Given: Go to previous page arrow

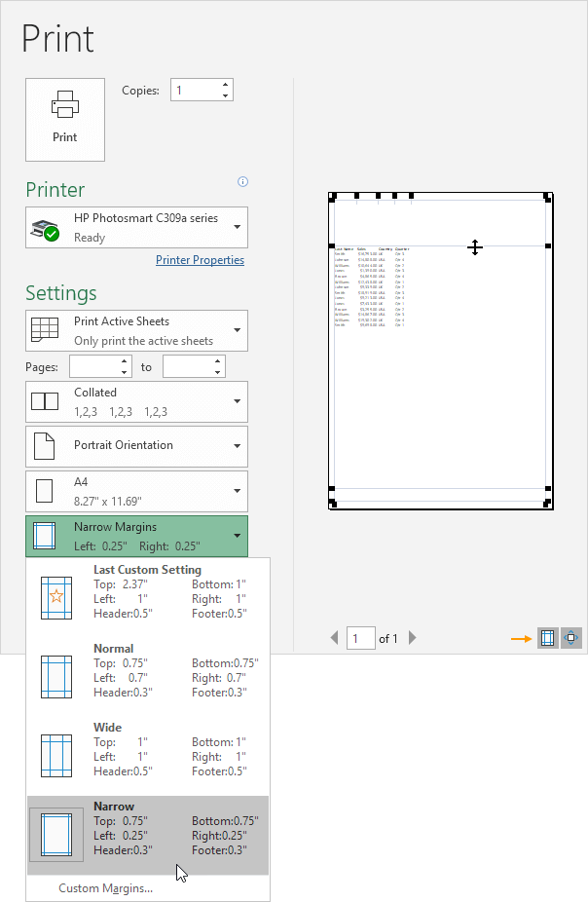Looking at the screenshot, I should (335, 638).
